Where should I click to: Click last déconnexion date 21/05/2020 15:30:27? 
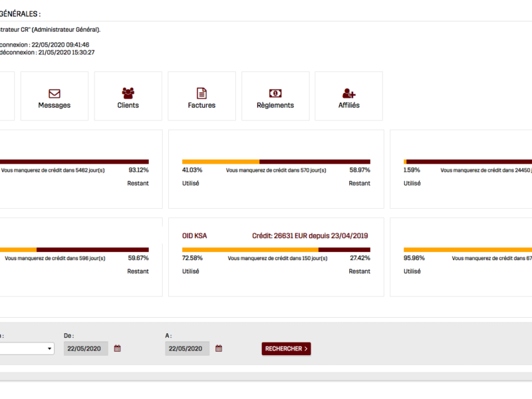tap(66, 53)
